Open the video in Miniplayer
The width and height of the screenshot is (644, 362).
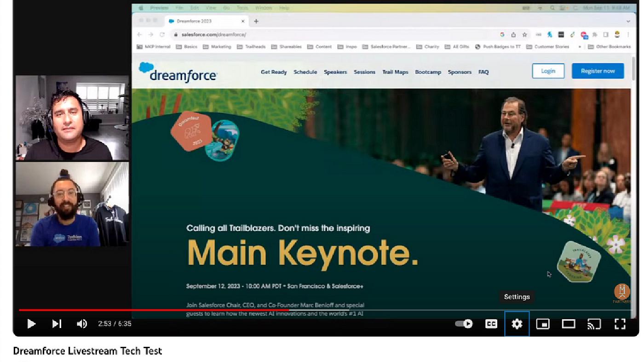(x=543, y=324)
